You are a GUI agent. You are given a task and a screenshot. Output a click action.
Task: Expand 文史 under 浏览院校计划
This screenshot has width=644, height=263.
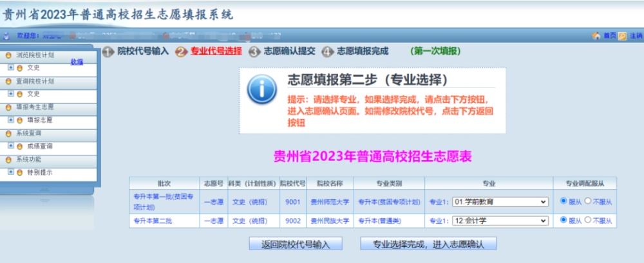(x=11, y=68)
